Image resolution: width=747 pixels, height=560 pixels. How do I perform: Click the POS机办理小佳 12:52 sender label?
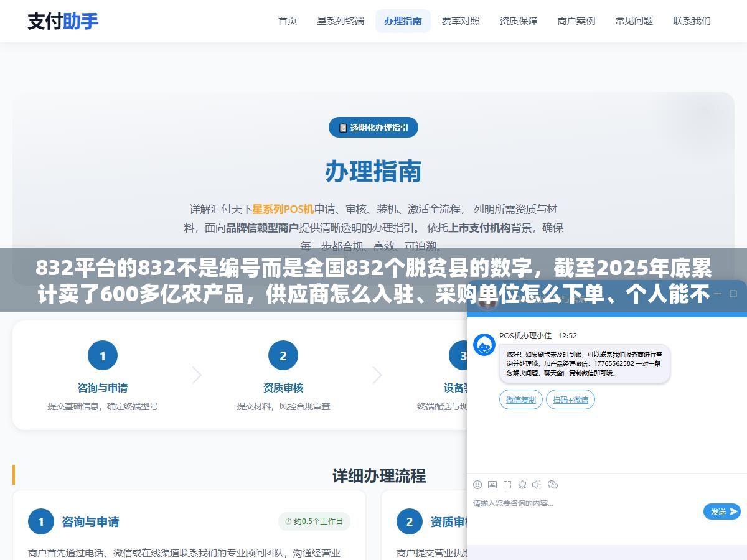point(538,335)
